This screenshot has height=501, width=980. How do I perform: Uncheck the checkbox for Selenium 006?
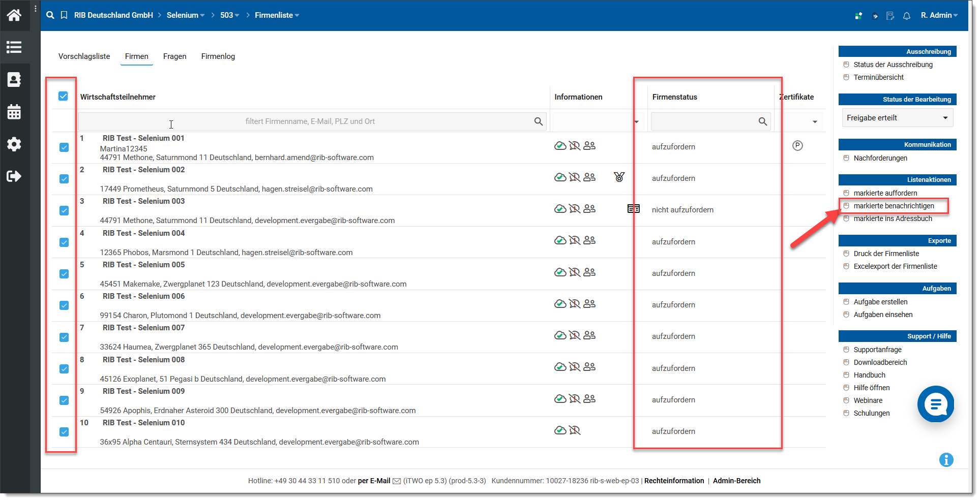coord(64,305)
